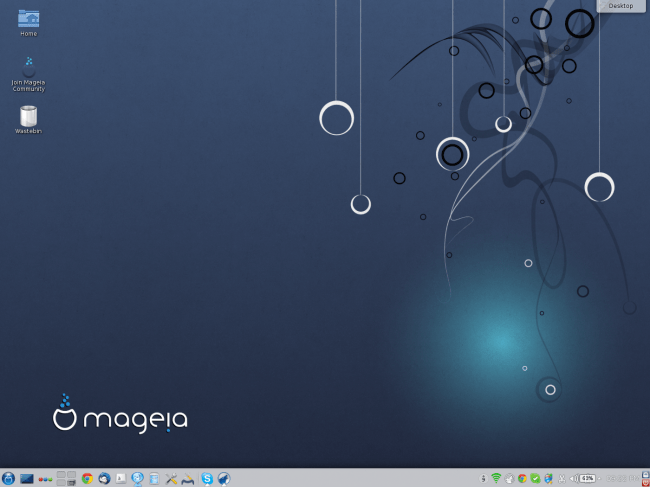Launch the hammer configuration tool icon

pyautogui.click(x=188, y=479)
